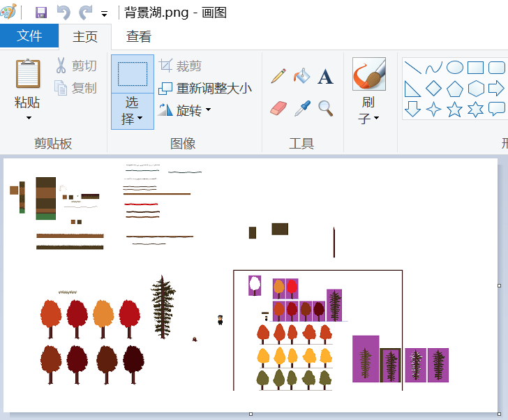Image resolution: width=508 pixels, height=420 pixels.
Task: Choose the rectangle shape
Action: pyautogui.click(x=476, y=68)
